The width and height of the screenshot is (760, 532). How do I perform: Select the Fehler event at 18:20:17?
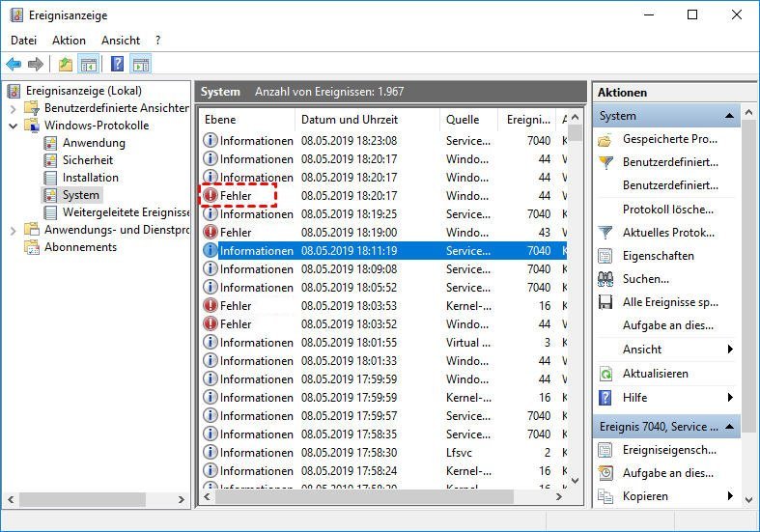point(383,196)
